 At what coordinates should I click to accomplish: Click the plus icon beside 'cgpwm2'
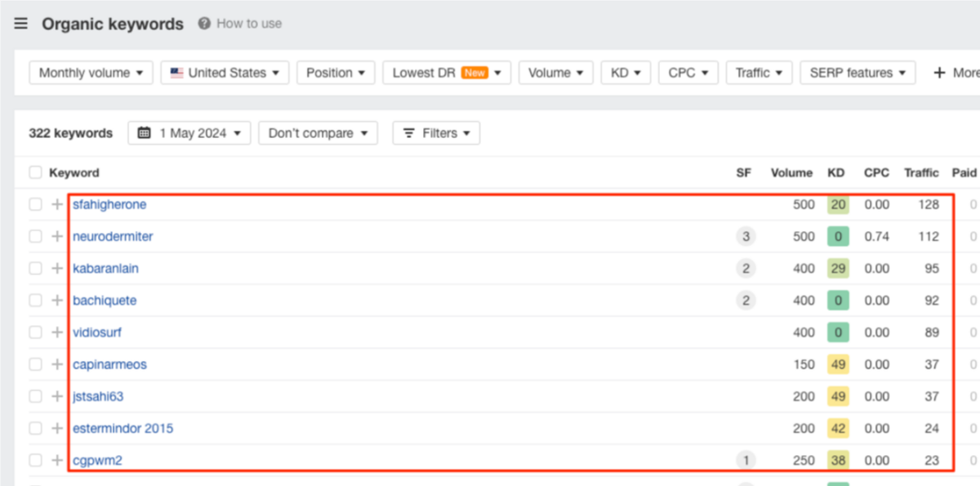click(56, 460)
